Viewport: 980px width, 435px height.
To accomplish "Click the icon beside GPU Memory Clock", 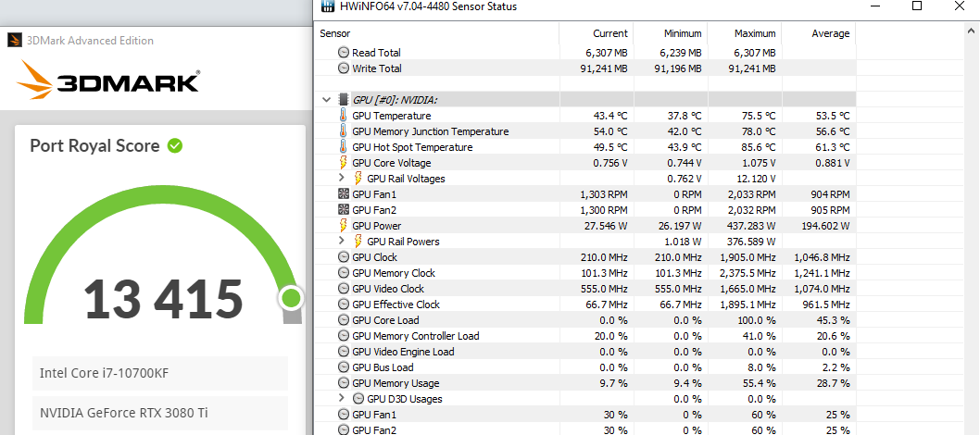I will point(343,273).
